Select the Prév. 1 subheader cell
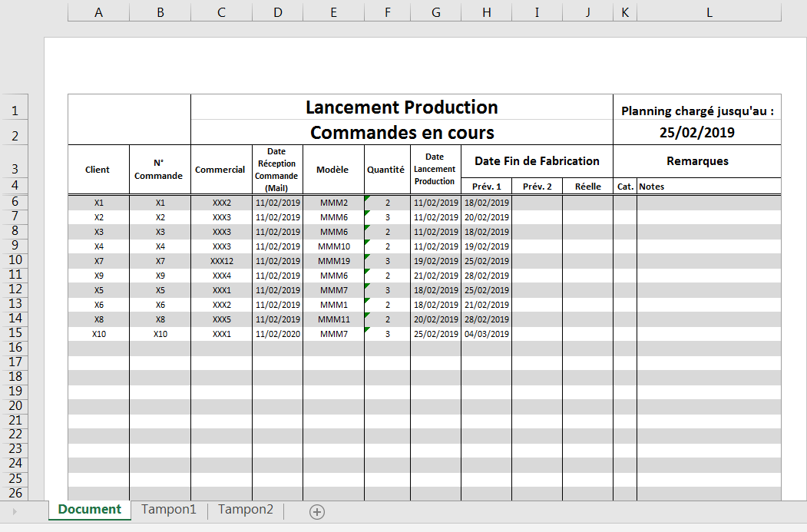Viewport: 807px width, 532px height. tap(486, 186)
